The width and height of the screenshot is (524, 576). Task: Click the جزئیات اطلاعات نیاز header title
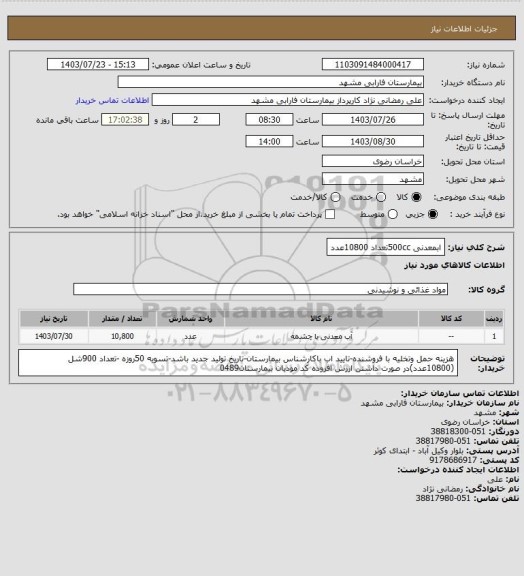[464, 29]
